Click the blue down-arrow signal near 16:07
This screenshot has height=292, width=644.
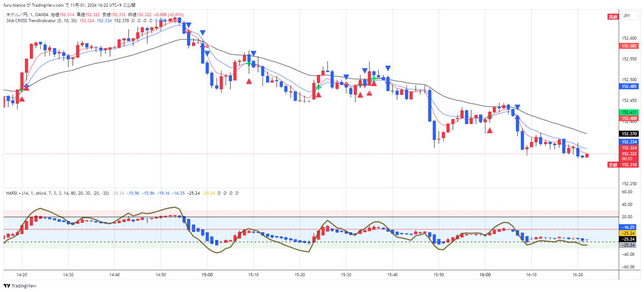517,107
